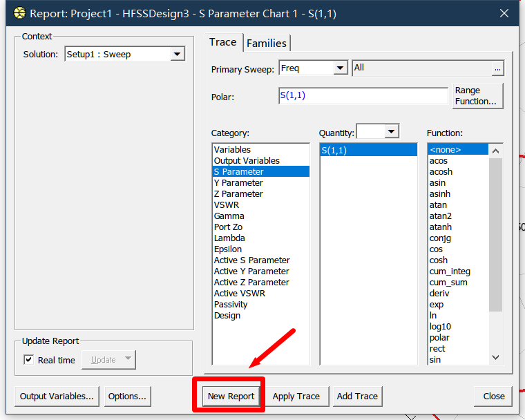Select Y Parameter category
This screenshot has width=525, height=420.
261,182
